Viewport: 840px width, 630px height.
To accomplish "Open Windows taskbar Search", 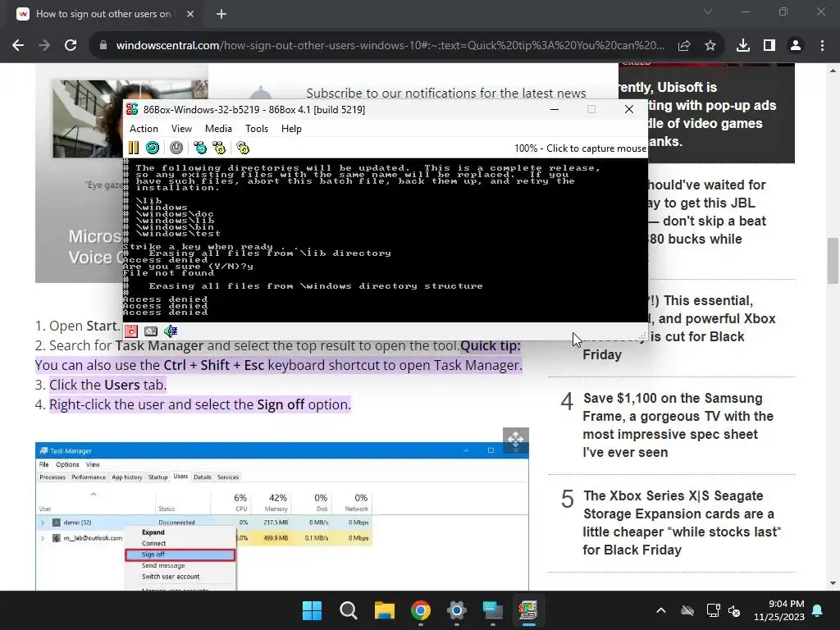I will [348, 610].
